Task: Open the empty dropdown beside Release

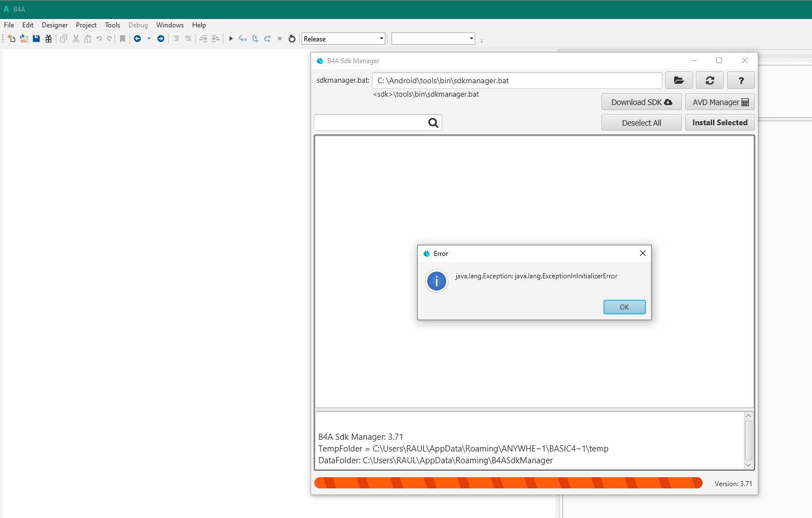Action: (x=433, y=39)
